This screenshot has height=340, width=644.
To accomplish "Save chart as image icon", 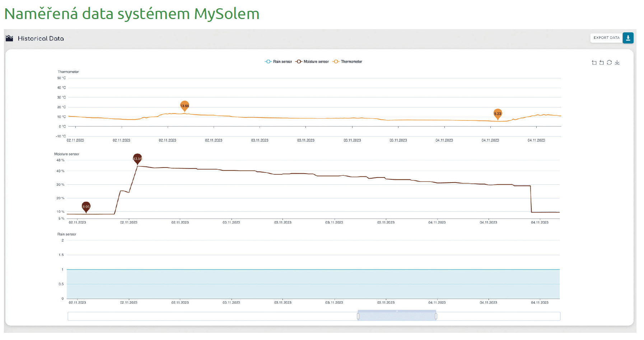I will 617,63.
